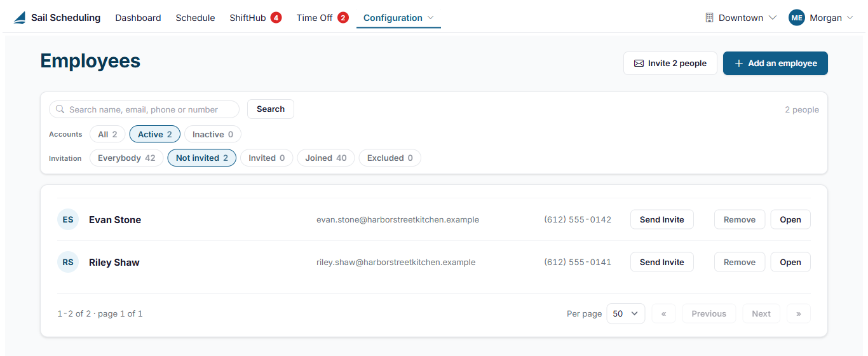This screenshot has width=868, height=356.
Task: Open the Time Off tab
Action: 322,18
